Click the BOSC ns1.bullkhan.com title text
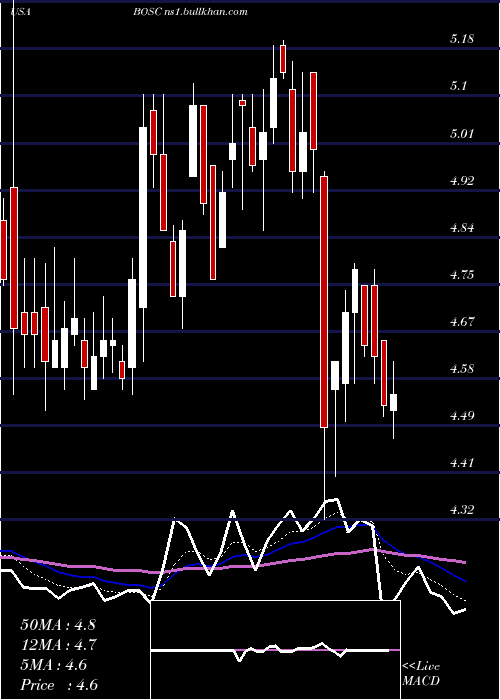This screenshot has height=700, width=500. [x=190, y=12]
